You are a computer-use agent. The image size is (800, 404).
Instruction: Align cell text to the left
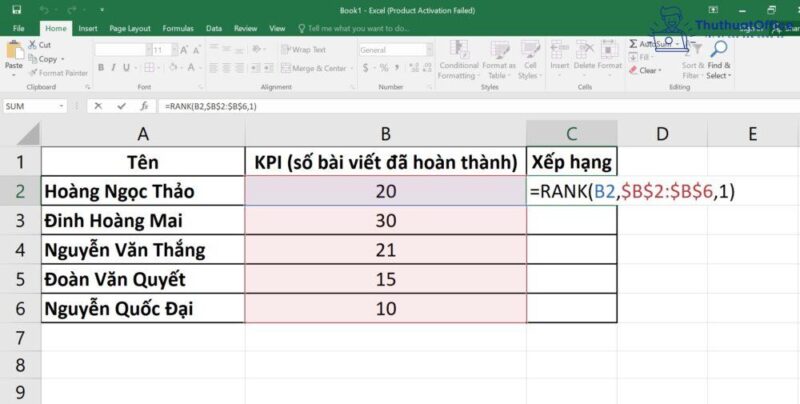pos(214,68)
